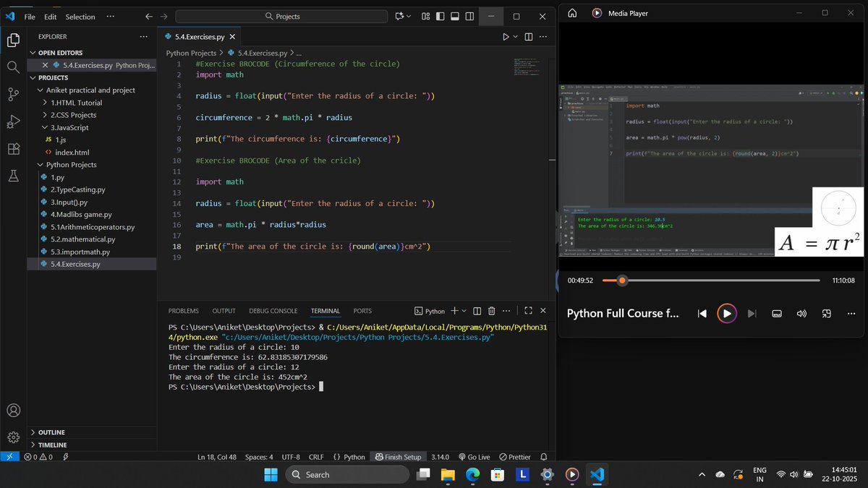This screenshot has width=868, height=488.
Task: Switch to the DEBUG CONSOLE tab
Action: coord(273,311)
